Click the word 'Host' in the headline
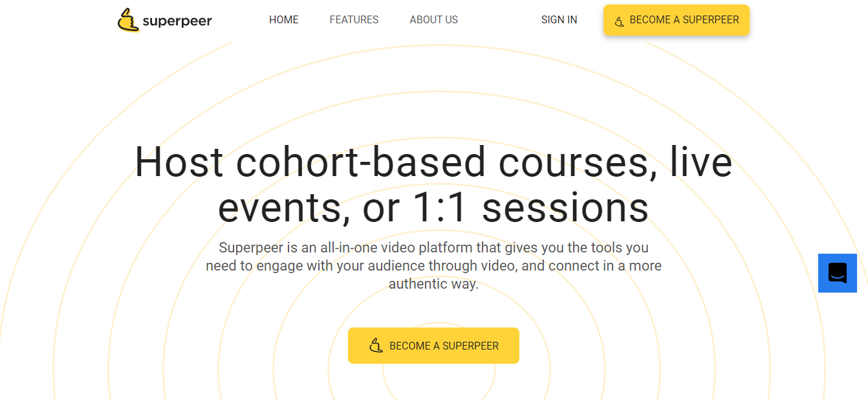 (179, 162)
